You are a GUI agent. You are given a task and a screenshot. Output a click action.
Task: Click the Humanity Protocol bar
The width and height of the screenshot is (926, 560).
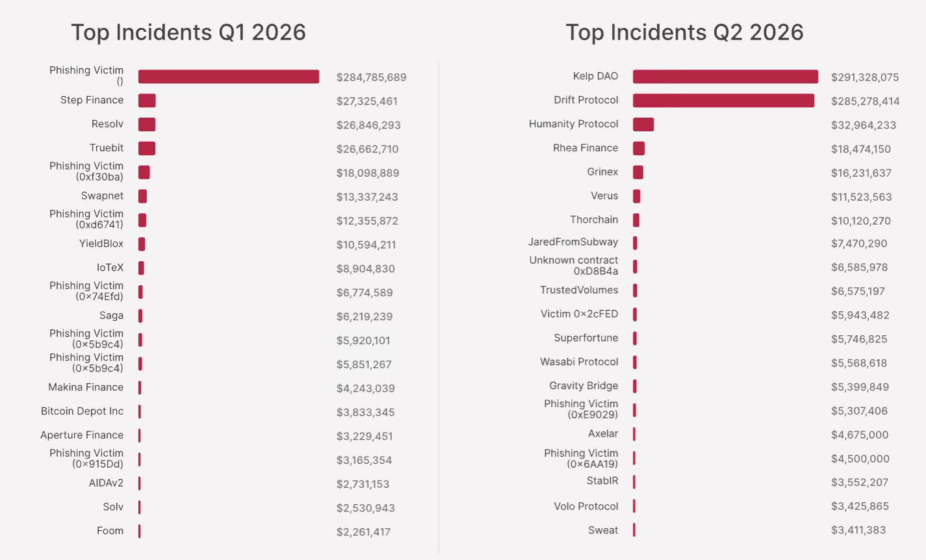tap(643, 125)
